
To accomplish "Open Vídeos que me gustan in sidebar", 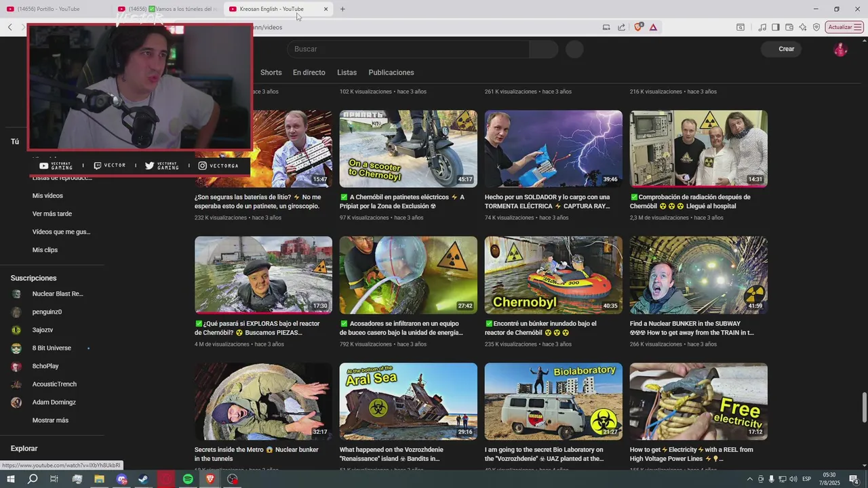I will point(61,232).
